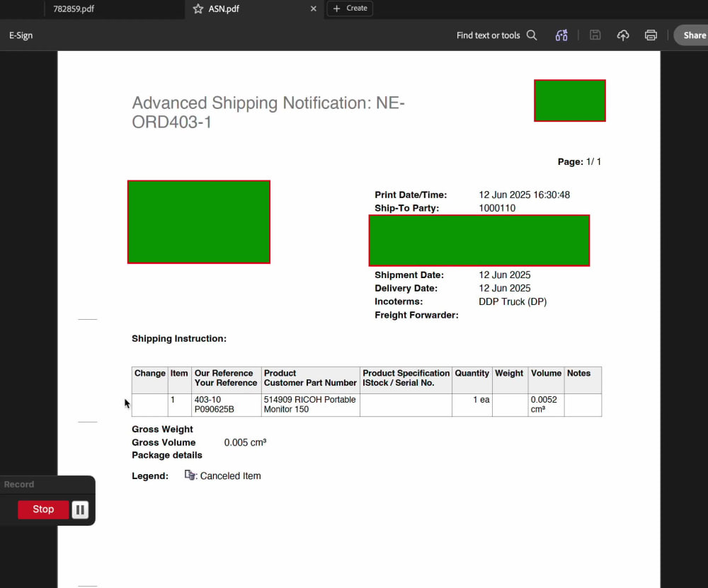The height and width of the screenshot is (588, 708).
Task: Click the Save floppy disk icon
Action: click(x=595, y=35)
